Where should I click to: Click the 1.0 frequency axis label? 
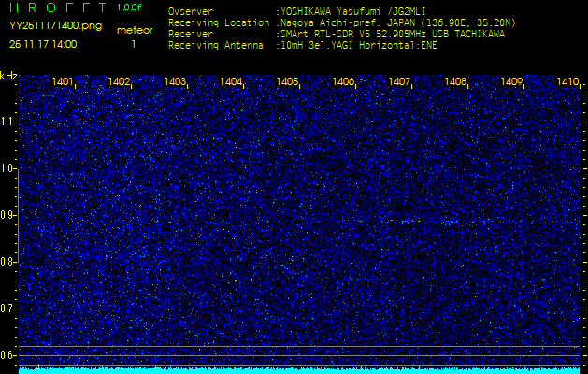click(7, 168)
